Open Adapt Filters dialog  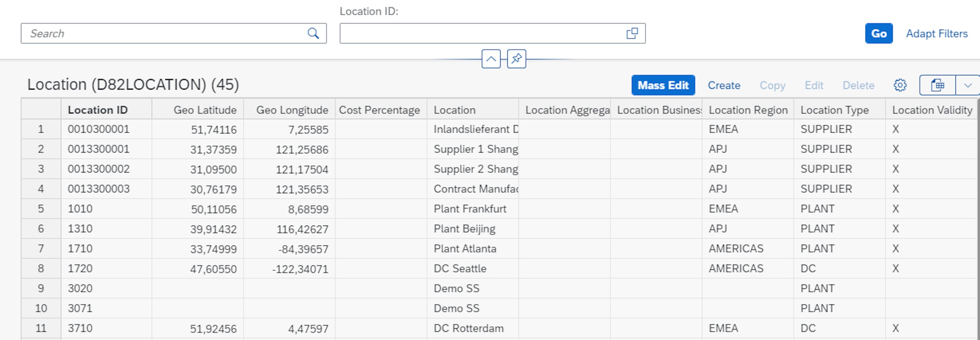click(936, 34)
